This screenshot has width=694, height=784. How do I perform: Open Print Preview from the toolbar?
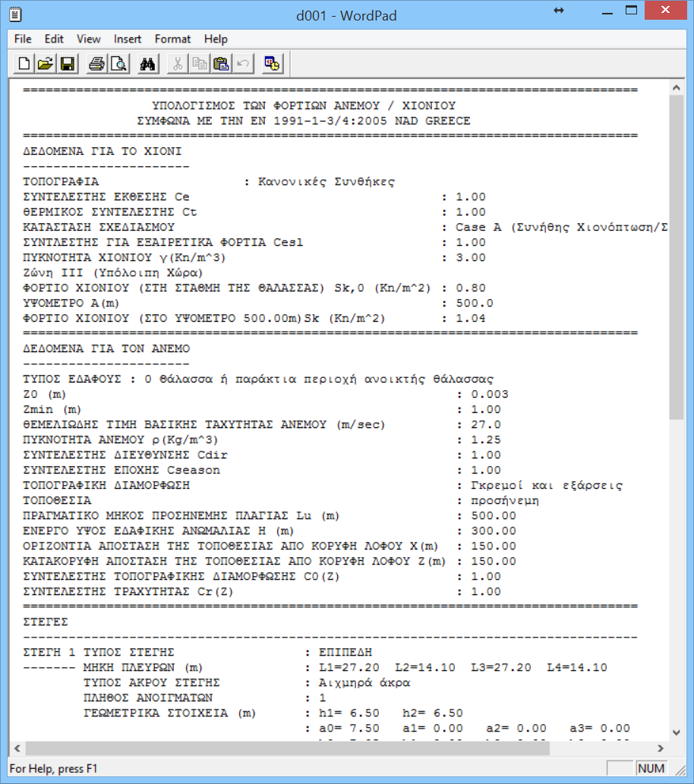tap(119, 64)
